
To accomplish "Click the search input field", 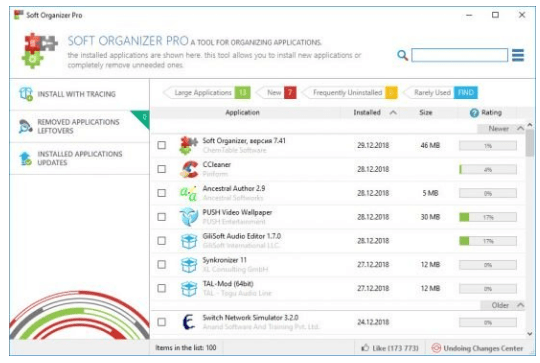I will pos(459,55).
